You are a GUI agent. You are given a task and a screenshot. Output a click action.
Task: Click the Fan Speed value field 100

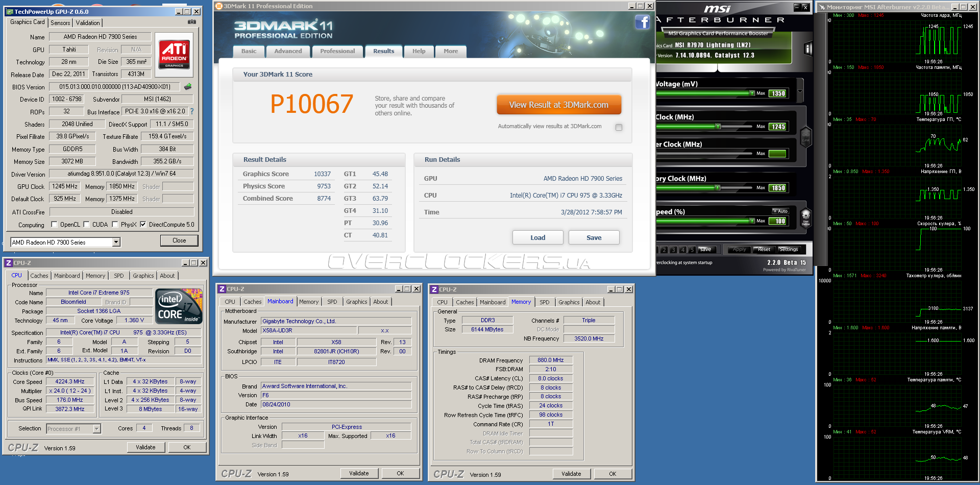pyautogui.click(x=778, y=221)
